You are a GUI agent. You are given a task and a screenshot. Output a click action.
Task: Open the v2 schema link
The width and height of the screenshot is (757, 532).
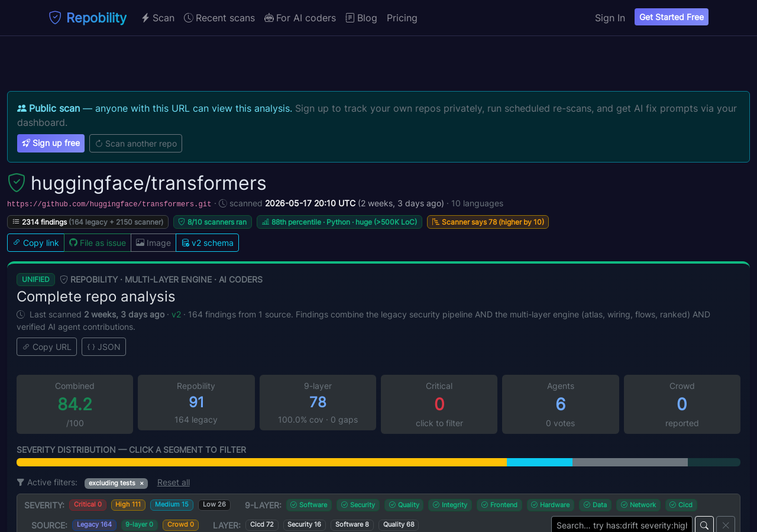tap(208, 242)
